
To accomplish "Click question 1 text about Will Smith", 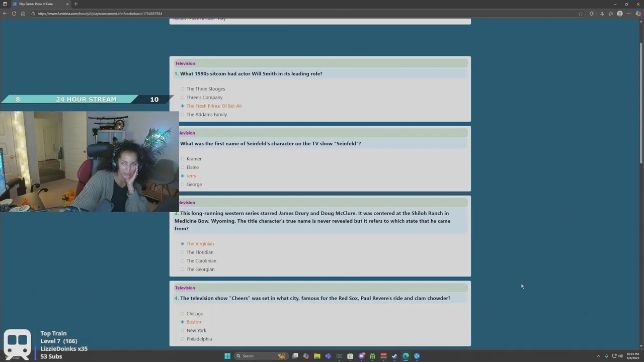I will 251,74.
